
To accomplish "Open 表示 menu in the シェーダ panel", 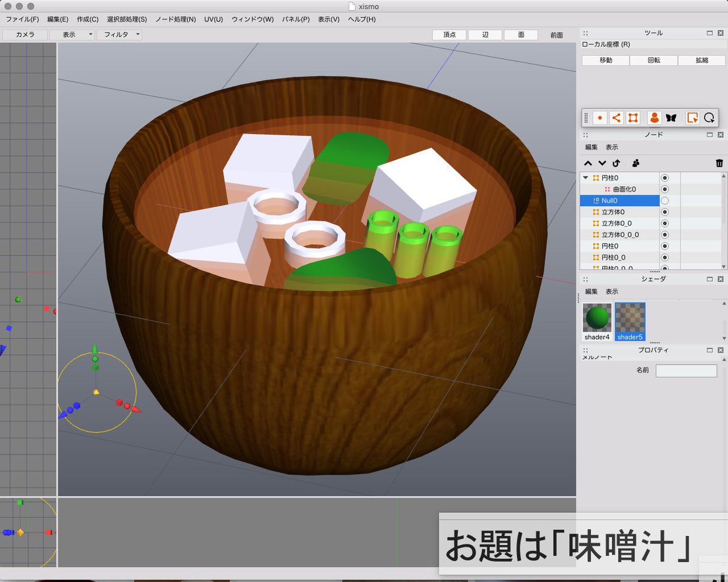I will pyautogui.click(x=612, y=292).
